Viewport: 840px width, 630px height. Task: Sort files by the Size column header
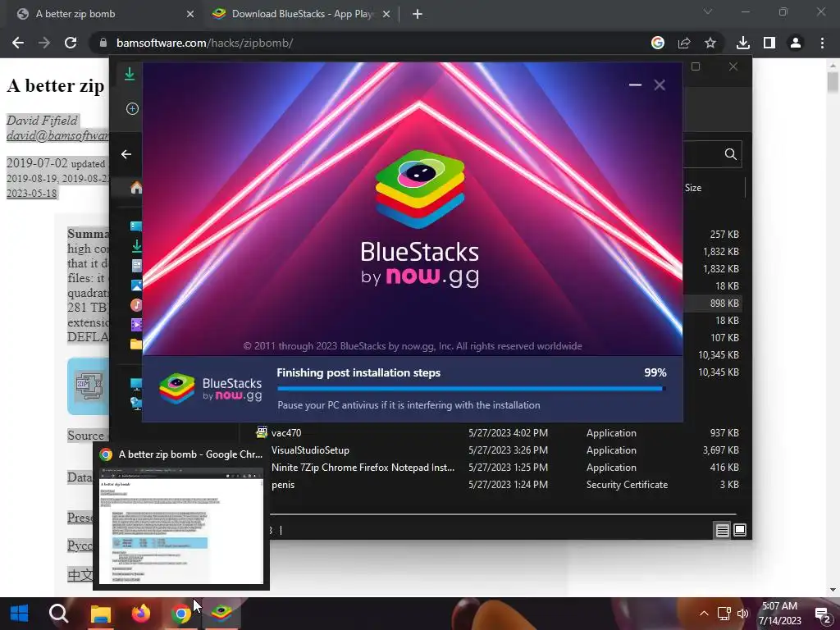693,188
